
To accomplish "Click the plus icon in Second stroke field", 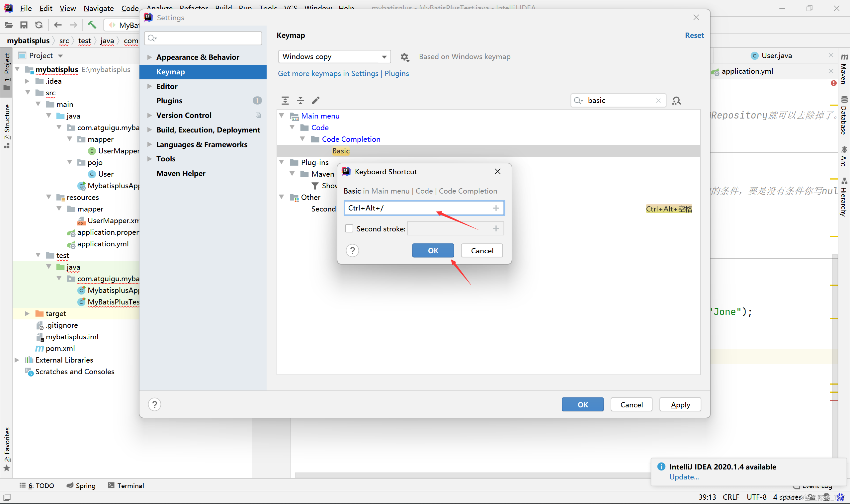I will pyautogui.click(x=496, y=228).
